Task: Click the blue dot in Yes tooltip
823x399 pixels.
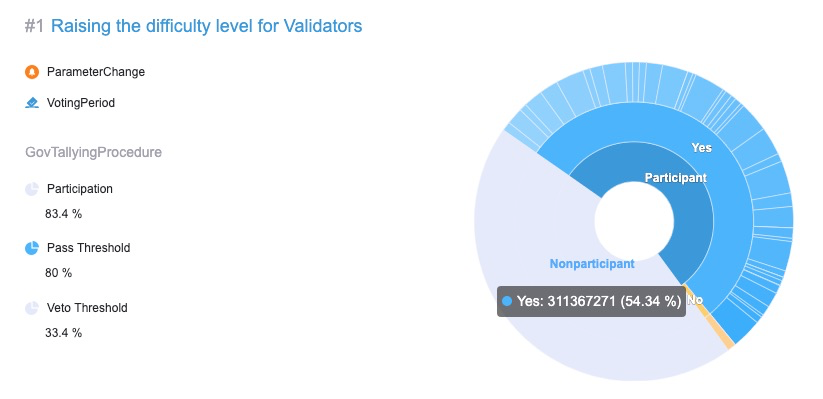Action: point(507,301)
